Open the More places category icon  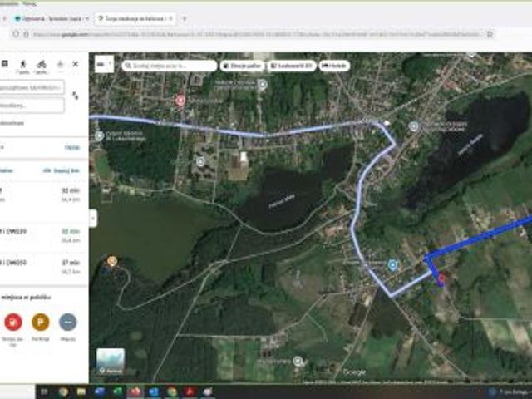click(68, 322)
